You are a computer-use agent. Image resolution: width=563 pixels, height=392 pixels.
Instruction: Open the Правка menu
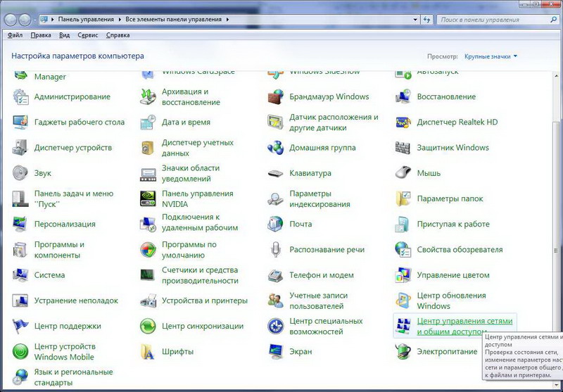click(x=41, y=35)
